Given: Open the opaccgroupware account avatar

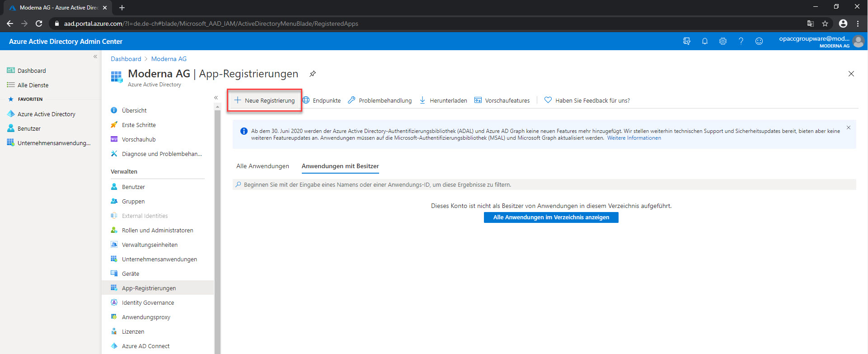Looking at the screenshot, I should click(859, 41).
